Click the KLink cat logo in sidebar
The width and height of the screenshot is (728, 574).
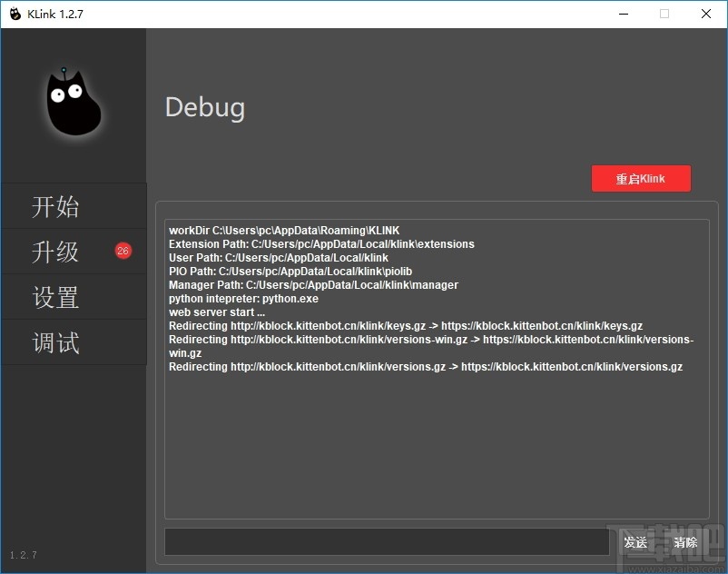[74, 102]
